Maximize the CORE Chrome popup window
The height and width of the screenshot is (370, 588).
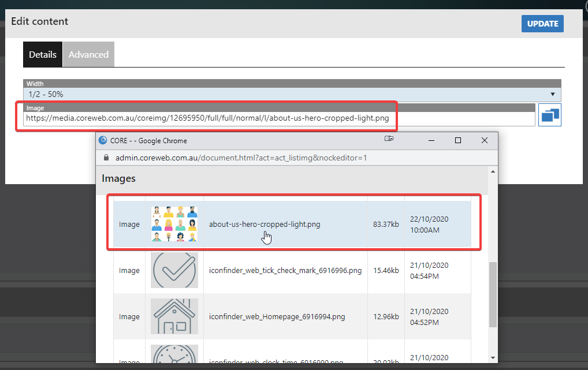click(x=457, y=140)
